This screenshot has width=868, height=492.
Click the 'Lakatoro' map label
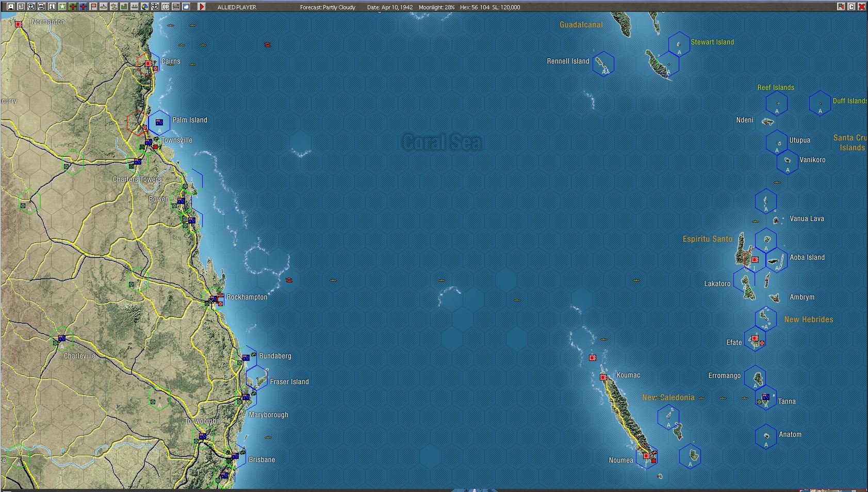(x=717, y=283)
